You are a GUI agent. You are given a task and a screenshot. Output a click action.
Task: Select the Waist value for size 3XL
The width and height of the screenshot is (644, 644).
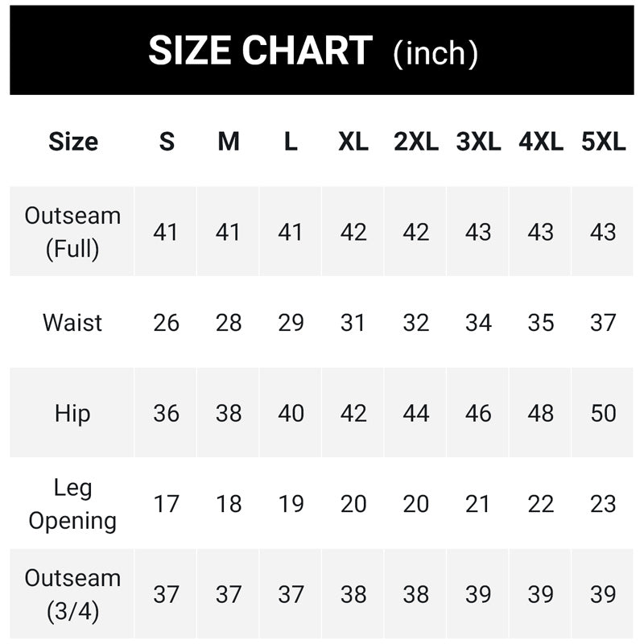(x=478, y=323)
